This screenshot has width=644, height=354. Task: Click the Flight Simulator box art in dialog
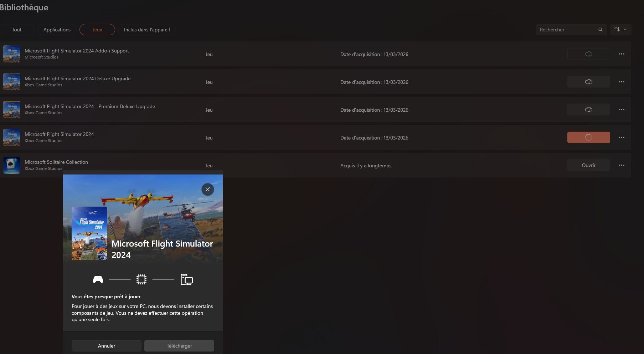pos(89,233)
